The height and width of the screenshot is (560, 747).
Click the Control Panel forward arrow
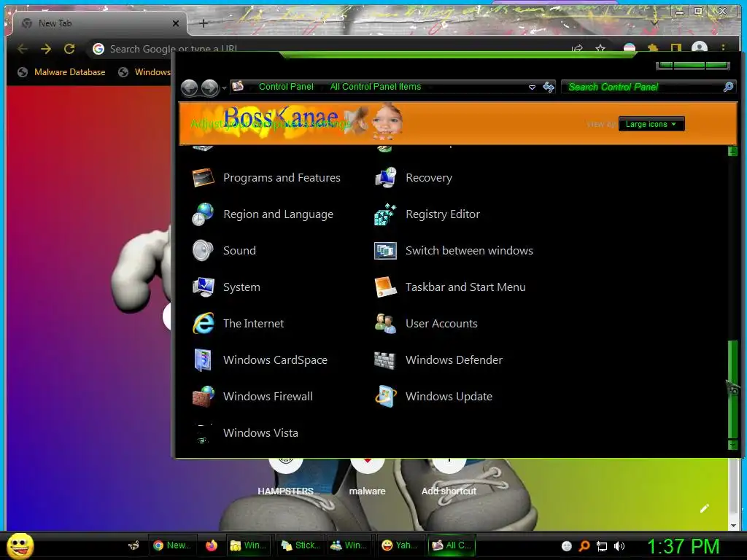[x=209, y=87]
